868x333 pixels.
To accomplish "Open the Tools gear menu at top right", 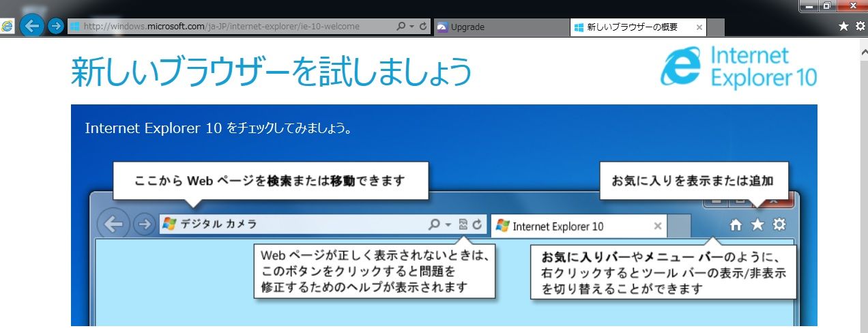I will coord(860,27).
